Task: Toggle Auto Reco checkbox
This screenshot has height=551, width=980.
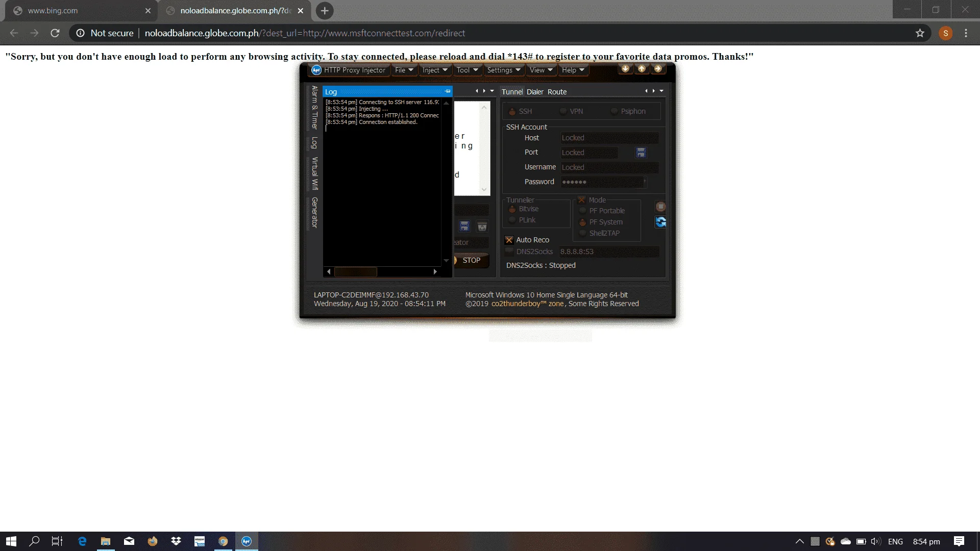Action: tap(509, 240)
